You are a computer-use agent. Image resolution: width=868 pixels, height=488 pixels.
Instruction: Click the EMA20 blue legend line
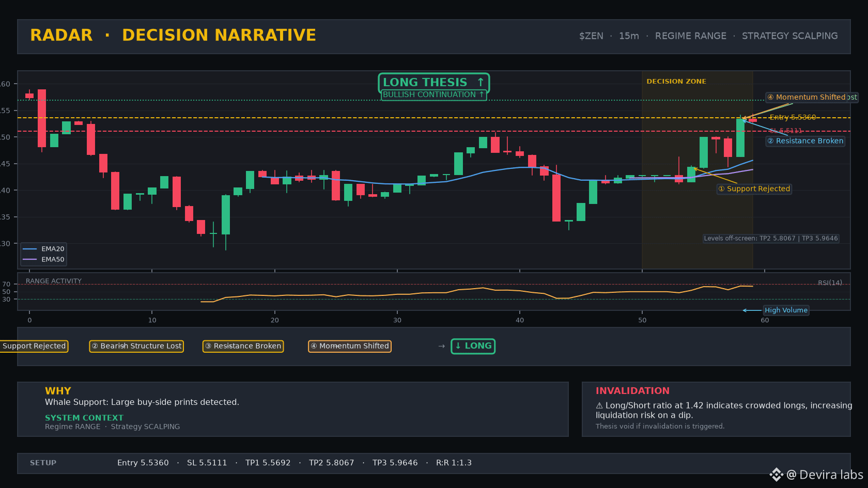click(30, 249)
